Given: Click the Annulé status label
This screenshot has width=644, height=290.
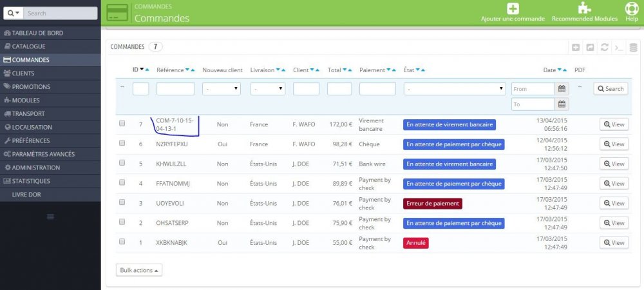Looking at the screenshot, I should (416, 243).
